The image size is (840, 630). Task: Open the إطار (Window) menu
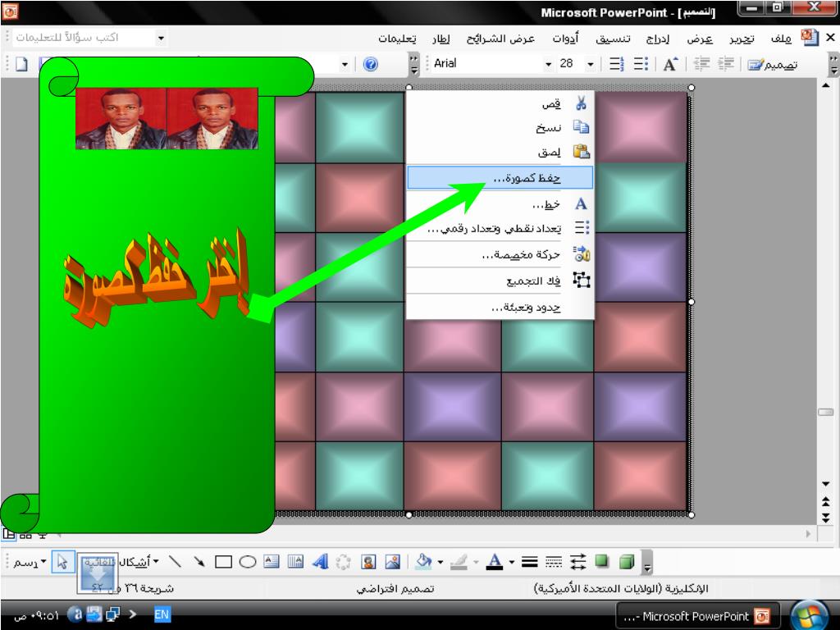pos(441,39)
